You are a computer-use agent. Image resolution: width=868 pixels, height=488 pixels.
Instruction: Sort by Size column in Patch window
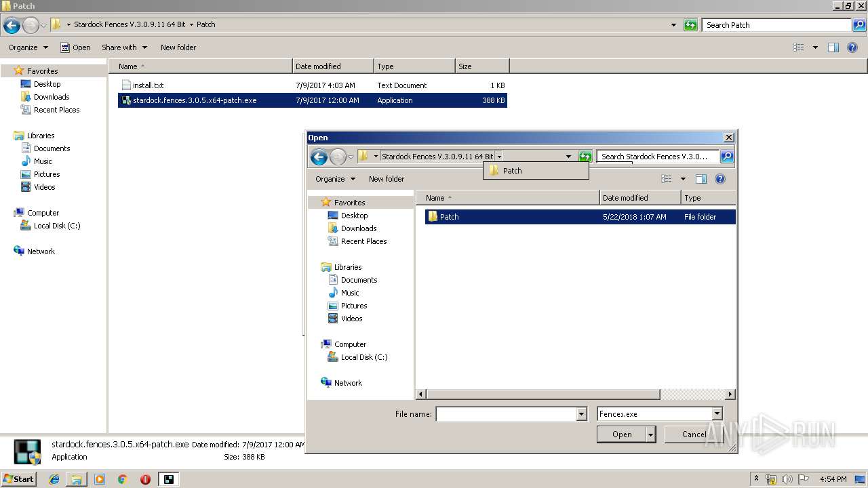click(x=482, y=66)
